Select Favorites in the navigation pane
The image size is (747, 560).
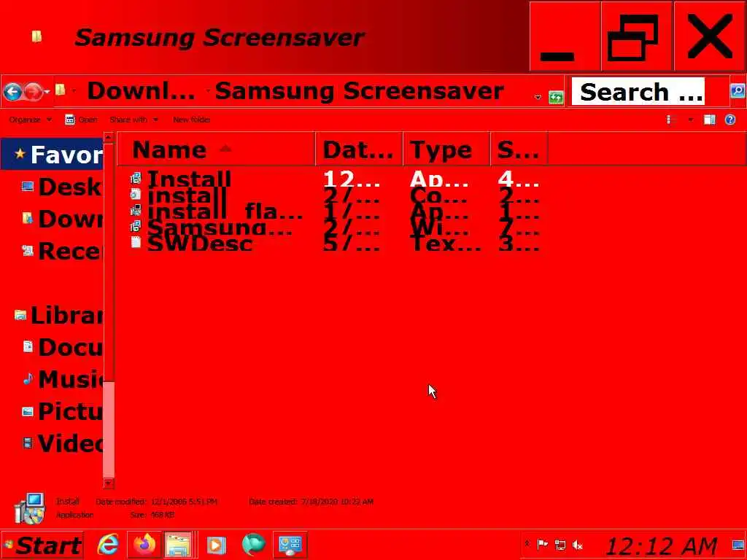pos(53,155)
